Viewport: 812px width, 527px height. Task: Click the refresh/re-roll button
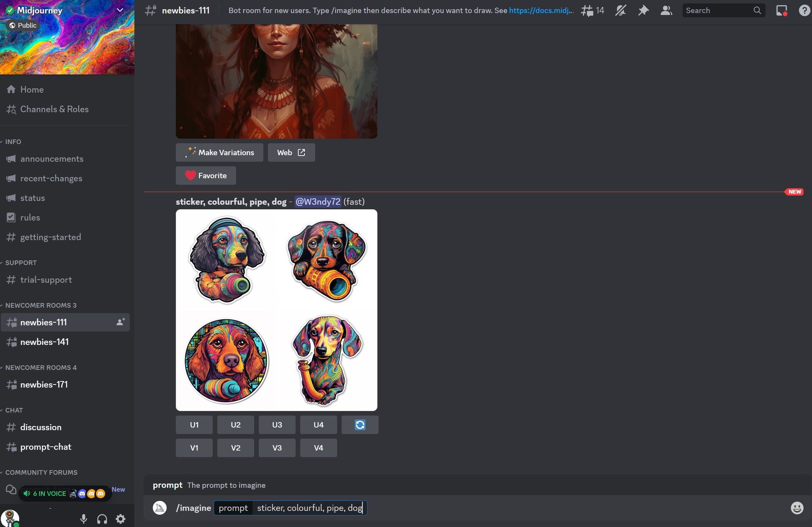[360, 425]
